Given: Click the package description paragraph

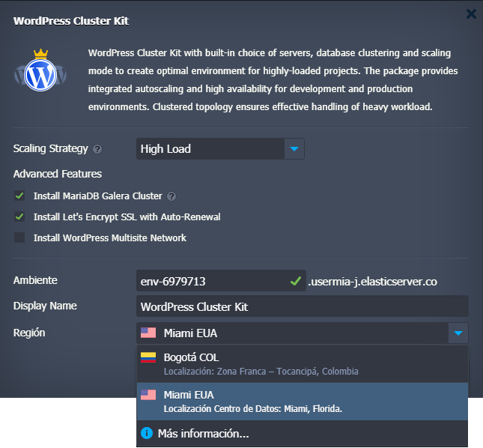Looking at the screenshot, I should [x=273, y=80].
